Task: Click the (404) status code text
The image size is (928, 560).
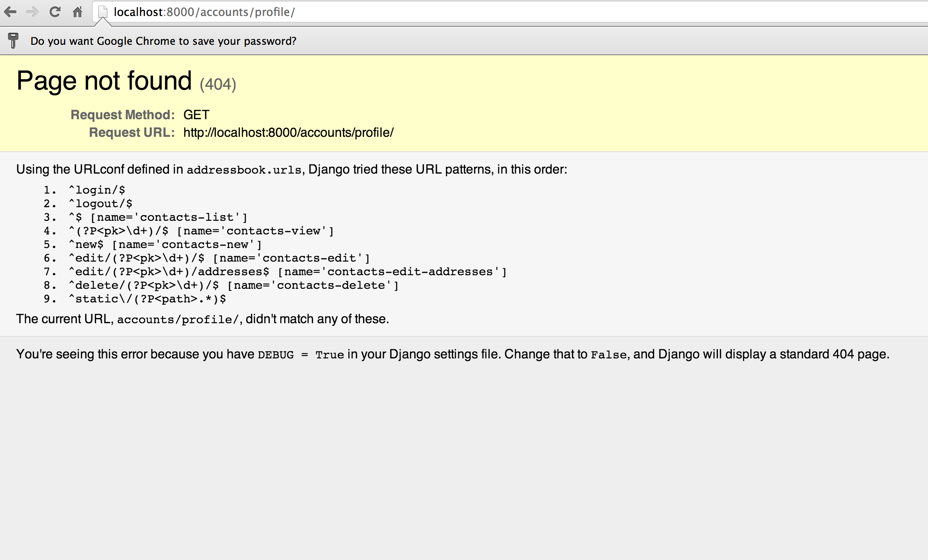Action: (x=218, y=84)
